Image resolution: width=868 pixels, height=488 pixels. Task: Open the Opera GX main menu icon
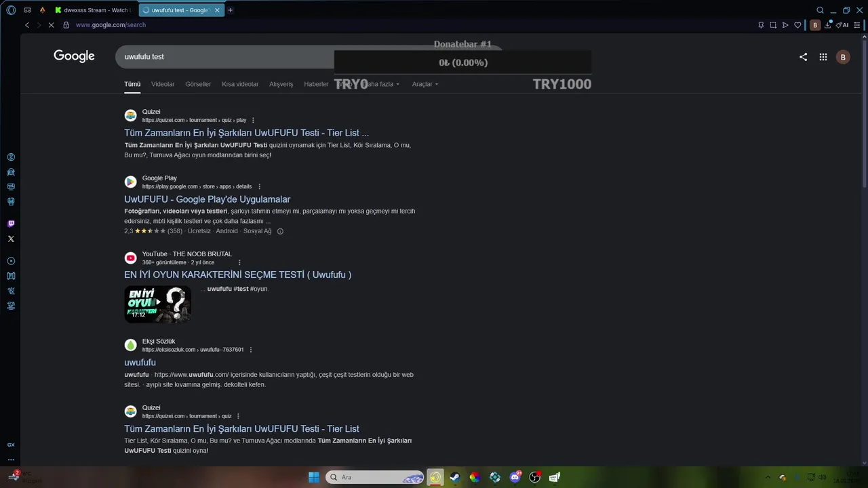(x=11, y=10)
